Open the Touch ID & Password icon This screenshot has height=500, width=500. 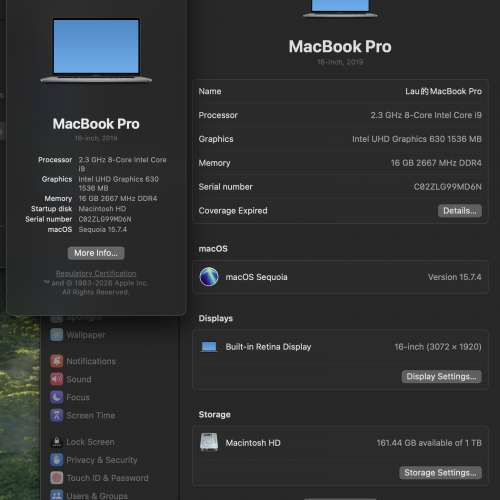[57, 478]
